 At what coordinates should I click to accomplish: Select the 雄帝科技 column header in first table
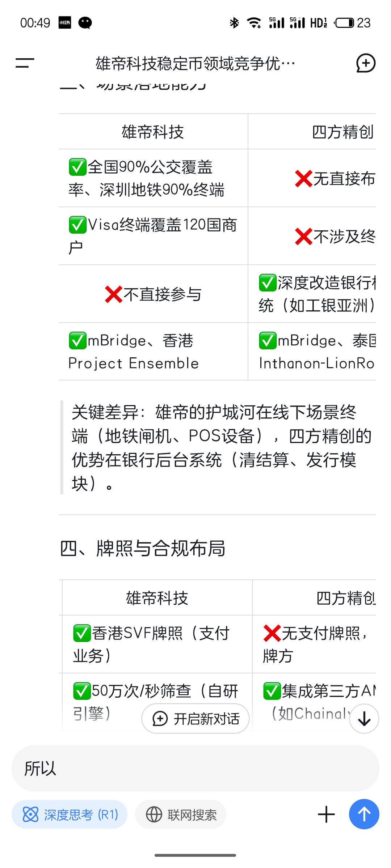153,132
